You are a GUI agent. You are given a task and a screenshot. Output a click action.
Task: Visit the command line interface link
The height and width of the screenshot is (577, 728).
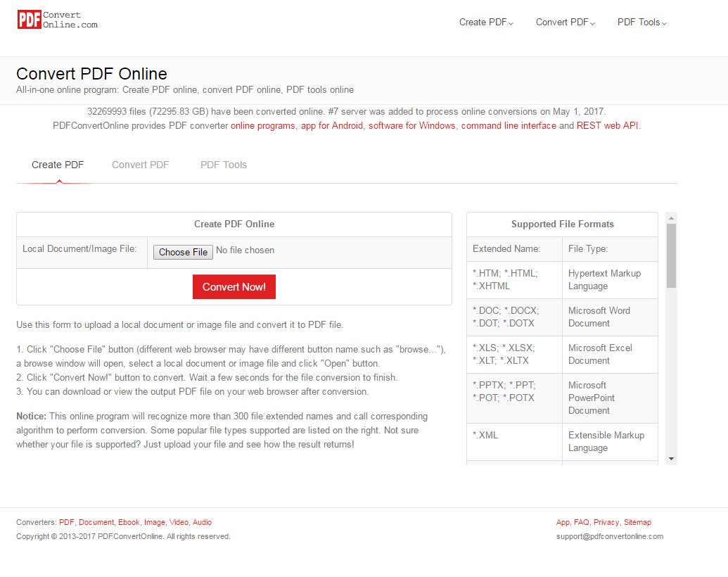point(509,126)
